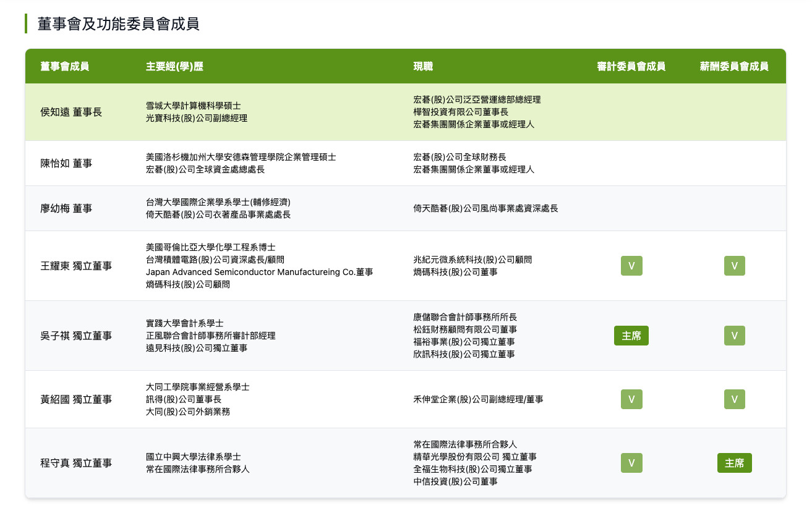
Task: Click the text 倚天酷碁(股)公司風尚事業處資深處長
Action: (x=485, y=208)
